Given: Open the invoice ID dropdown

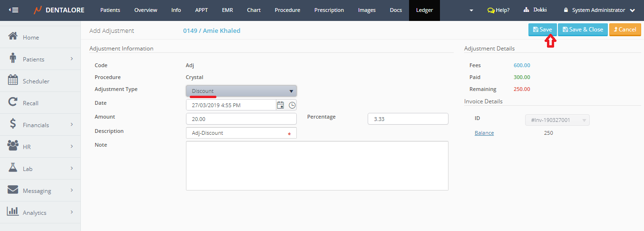Looking at the screenshot, I should [x=557, y=120].
